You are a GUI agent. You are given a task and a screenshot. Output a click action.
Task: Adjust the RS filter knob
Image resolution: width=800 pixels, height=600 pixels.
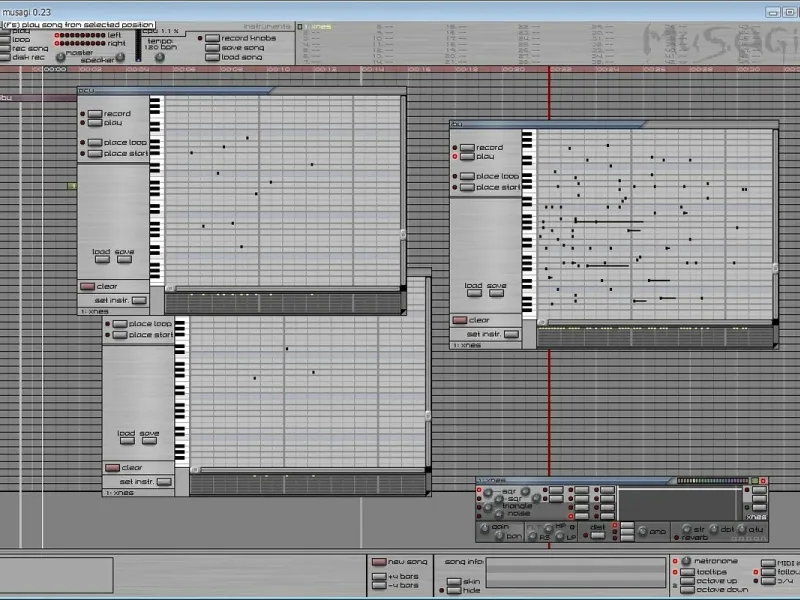click(533, 536)
